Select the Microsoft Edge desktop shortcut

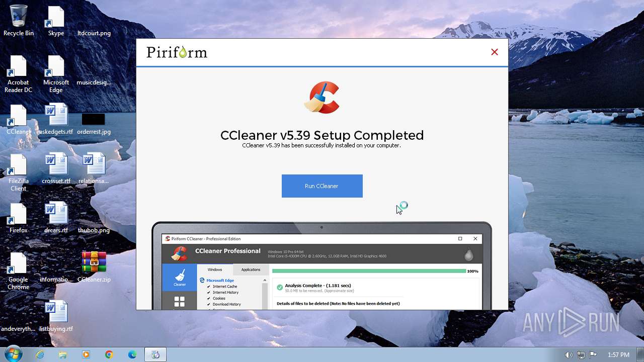[56, 74]
